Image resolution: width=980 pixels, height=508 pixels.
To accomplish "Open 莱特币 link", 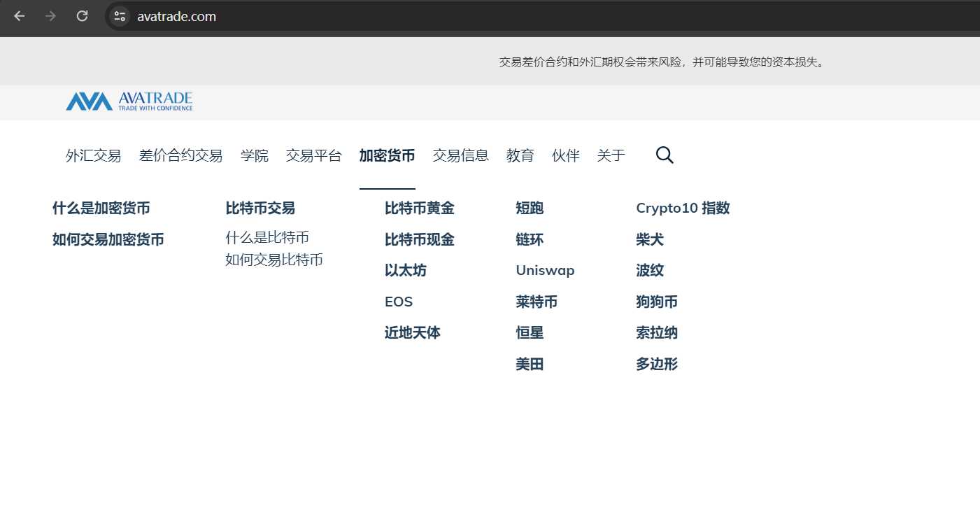I will click(537, 302).
